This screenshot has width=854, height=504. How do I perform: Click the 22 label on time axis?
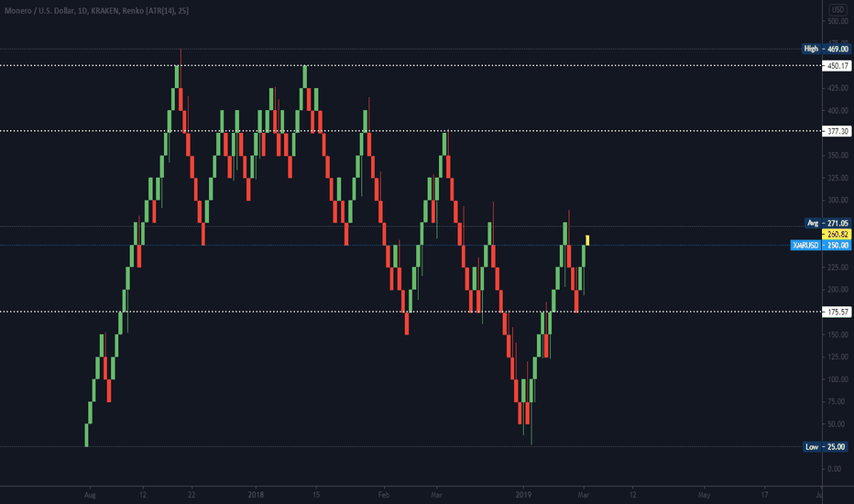(192, 495)
